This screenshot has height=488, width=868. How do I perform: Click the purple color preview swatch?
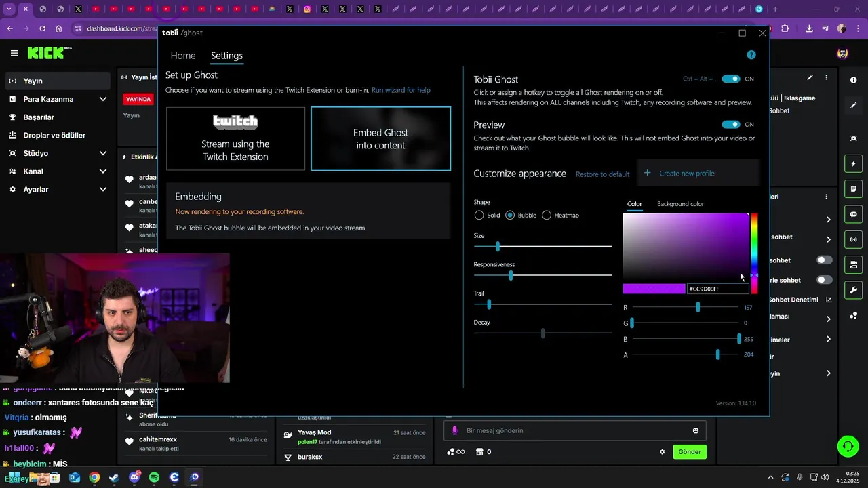pyautogui.click(x=654, y=289)
